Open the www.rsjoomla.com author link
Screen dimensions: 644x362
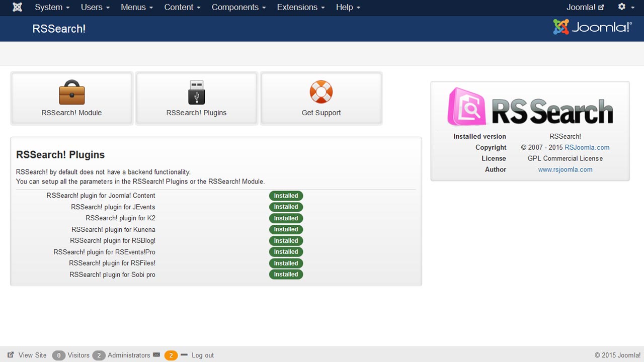(565, 169)
